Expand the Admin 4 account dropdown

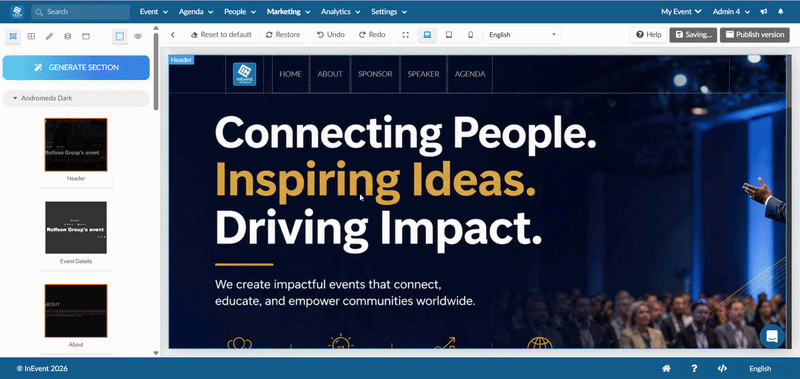731,12
